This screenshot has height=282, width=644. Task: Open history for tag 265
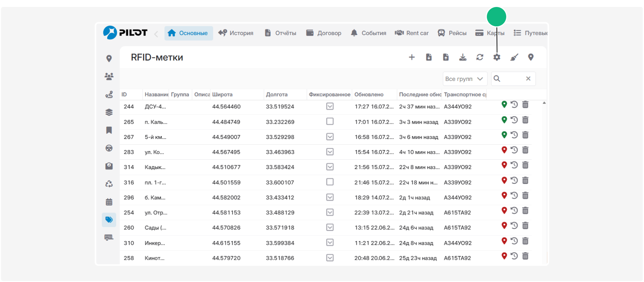pyautogui.click(x=514, y=120)
